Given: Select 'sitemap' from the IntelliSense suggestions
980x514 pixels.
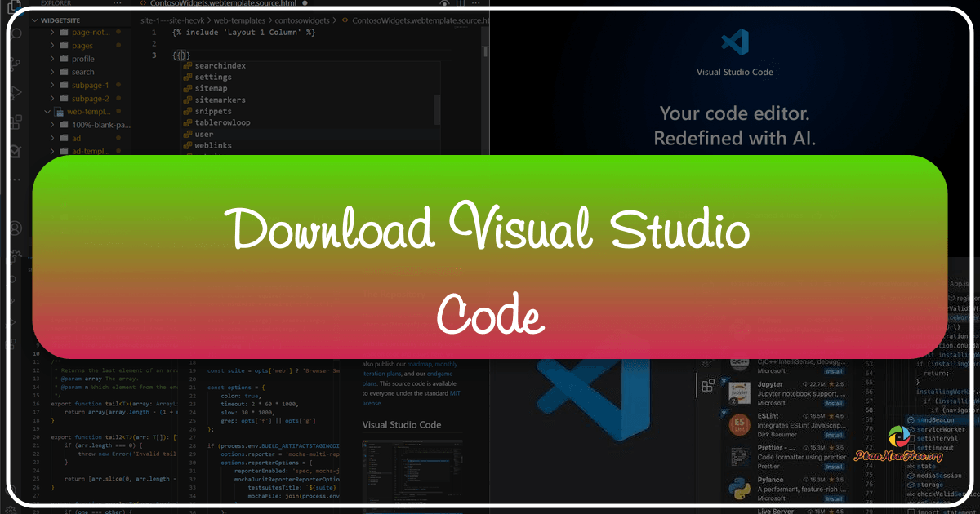Looking at the screenshot, I should click(x=211, y=88).
